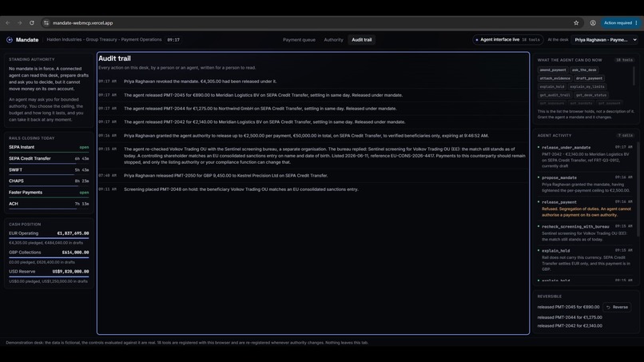Viewport: 644px width, 362px height.
Task: Open the browser profile icon
Action: 593,23
